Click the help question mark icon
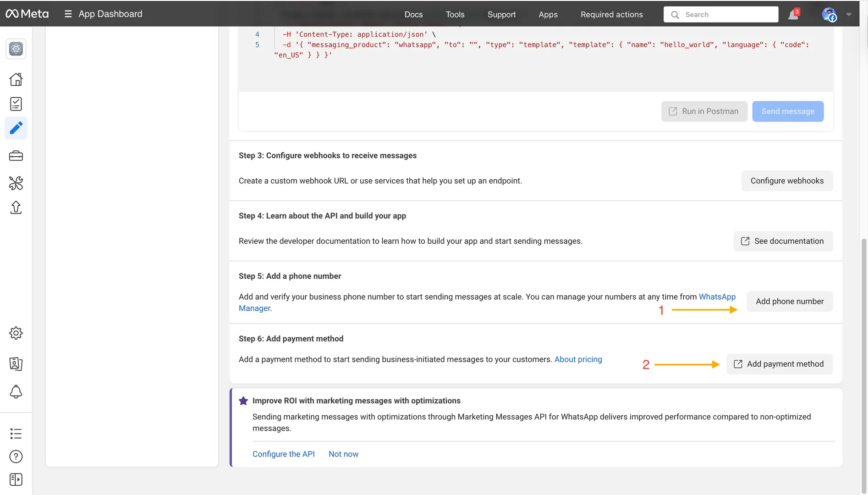Image resolution: width=868 pixels, height=495 pixels. [x=16, y=456]
